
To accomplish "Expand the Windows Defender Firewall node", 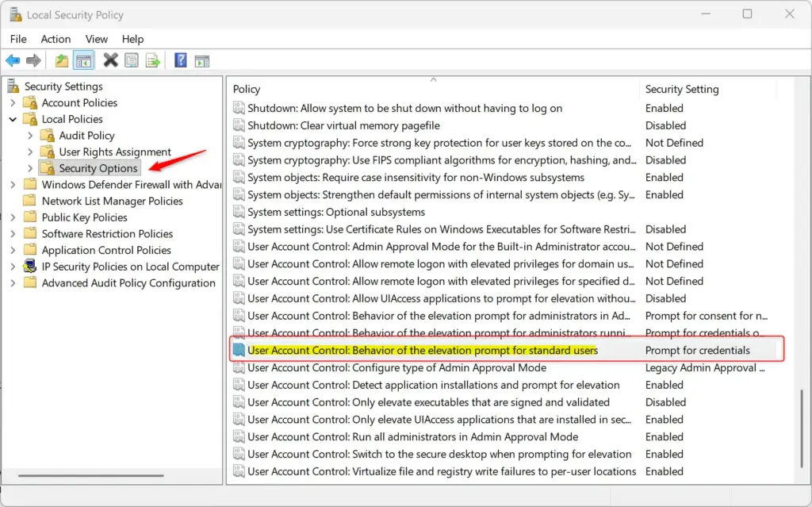I will click(13, 185).
